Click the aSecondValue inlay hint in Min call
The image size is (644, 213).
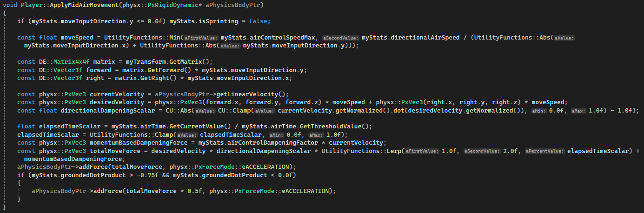341,38
